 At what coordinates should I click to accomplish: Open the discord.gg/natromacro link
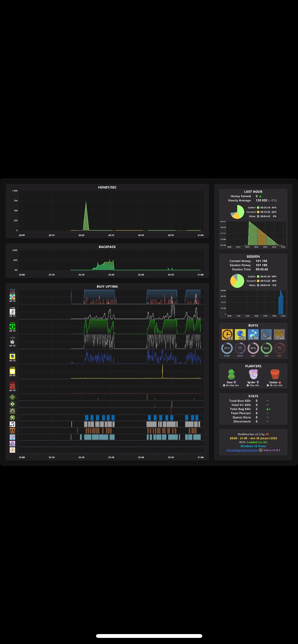click(242, 450)
